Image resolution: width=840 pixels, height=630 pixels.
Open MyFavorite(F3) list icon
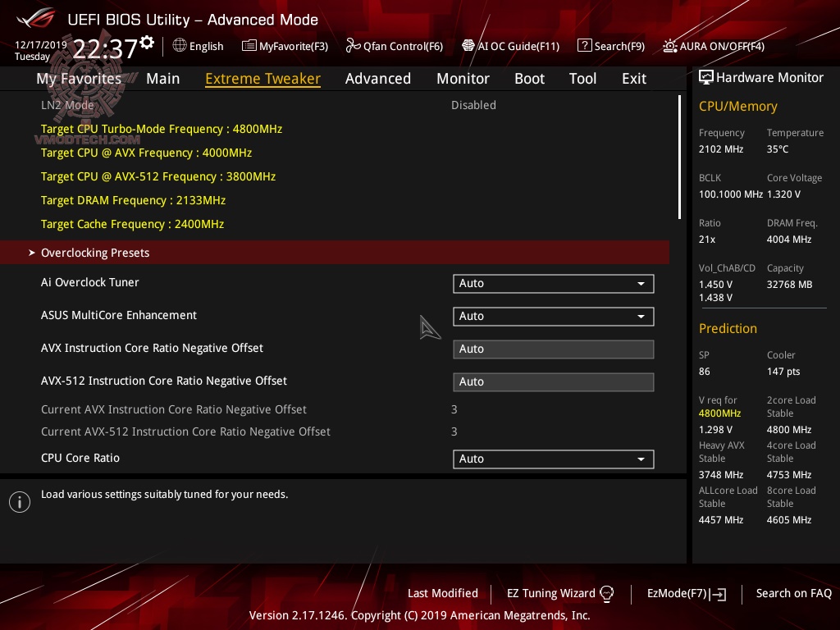coord(249,46)
